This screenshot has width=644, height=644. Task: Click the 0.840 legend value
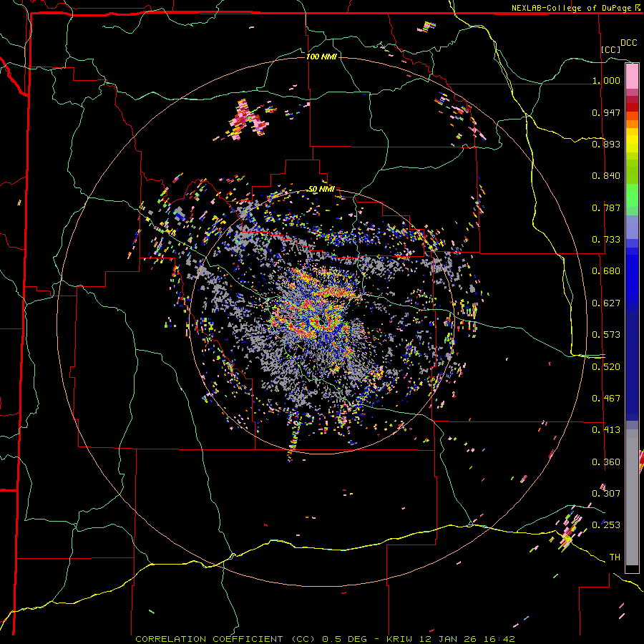tap(606, 176)
